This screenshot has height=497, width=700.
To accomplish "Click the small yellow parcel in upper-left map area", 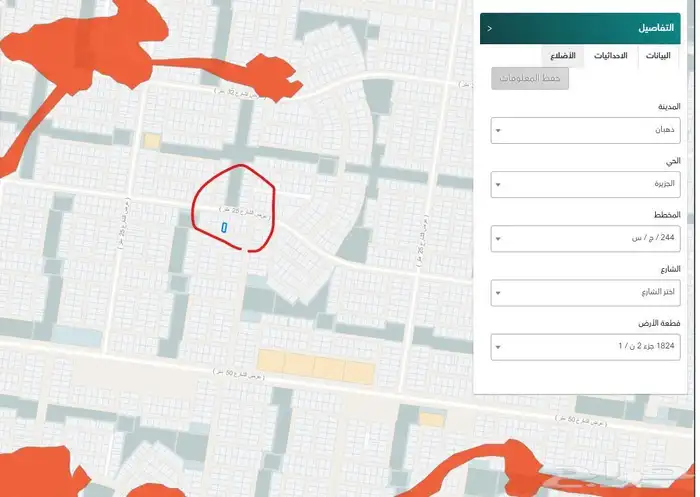I will (151, 142).
